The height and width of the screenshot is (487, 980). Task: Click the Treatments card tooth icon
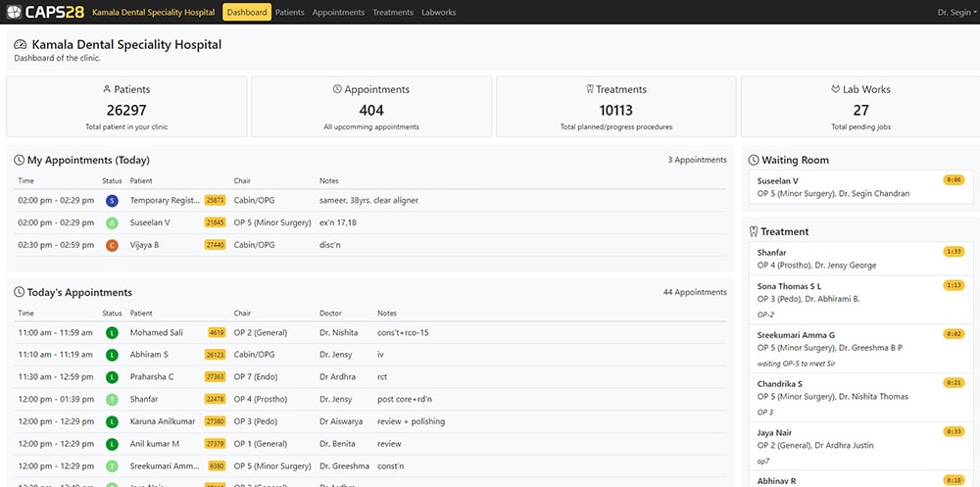589,89
